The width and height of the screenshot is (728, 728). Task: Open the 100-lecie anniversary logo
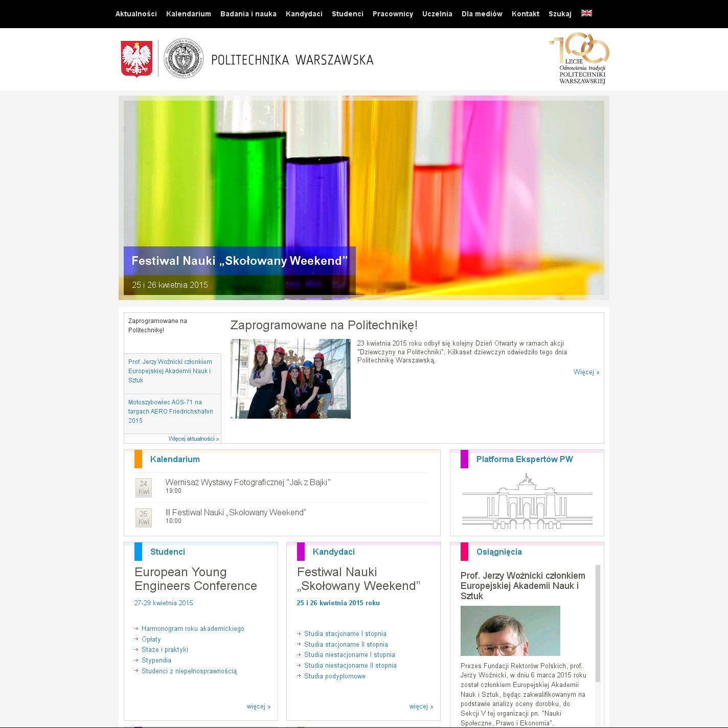(579, 58)
